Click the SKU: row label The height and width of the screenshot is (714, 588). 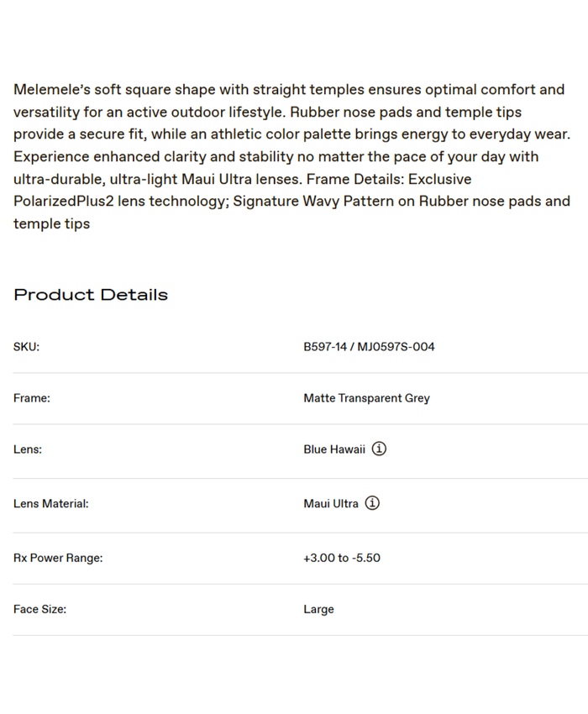pyautogui.click(x=26, y=347)
